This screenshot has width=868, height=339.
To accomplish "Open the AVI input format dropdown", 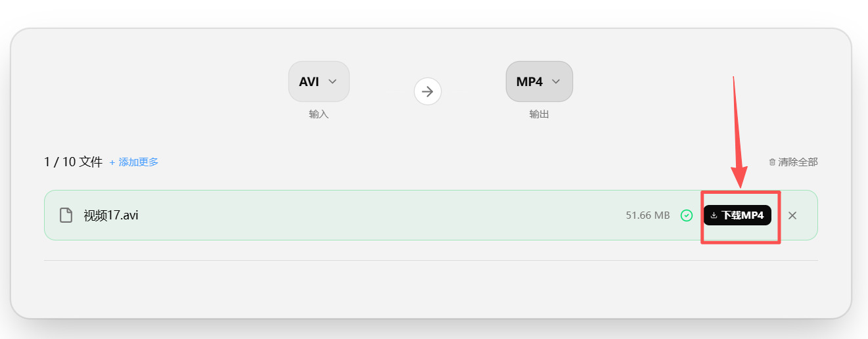I will click(x=319, y=81).
